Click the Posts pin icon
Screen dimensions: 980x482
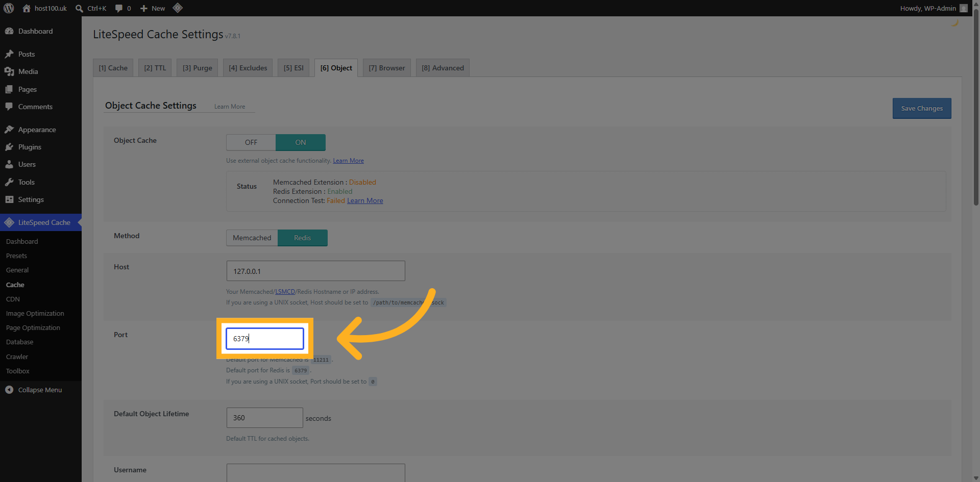9,54
